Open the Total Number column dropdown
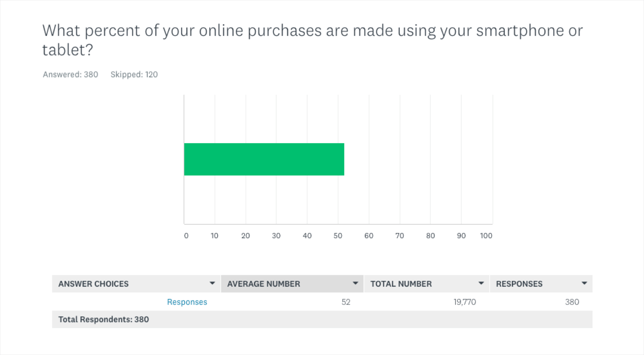Viewport: 644px width, 355px height. pos(481,283)
